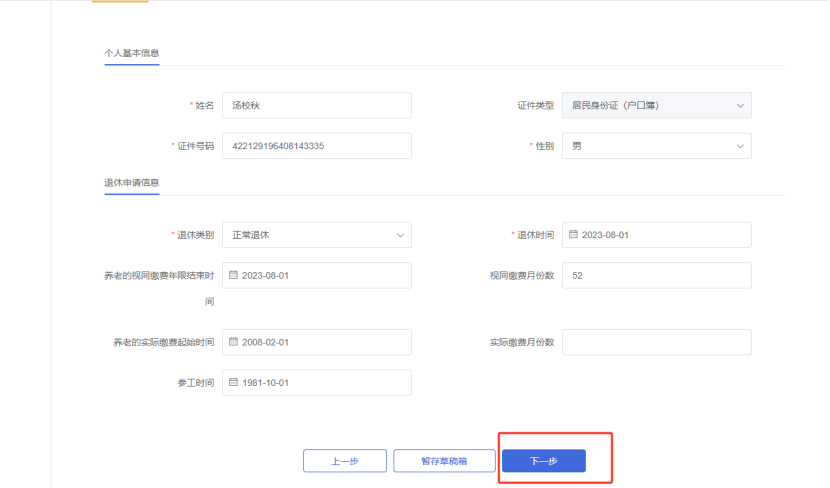830x488 pixels.
Task: Click the 视同缴费月份数 field with 52
Action: (656, 275)
